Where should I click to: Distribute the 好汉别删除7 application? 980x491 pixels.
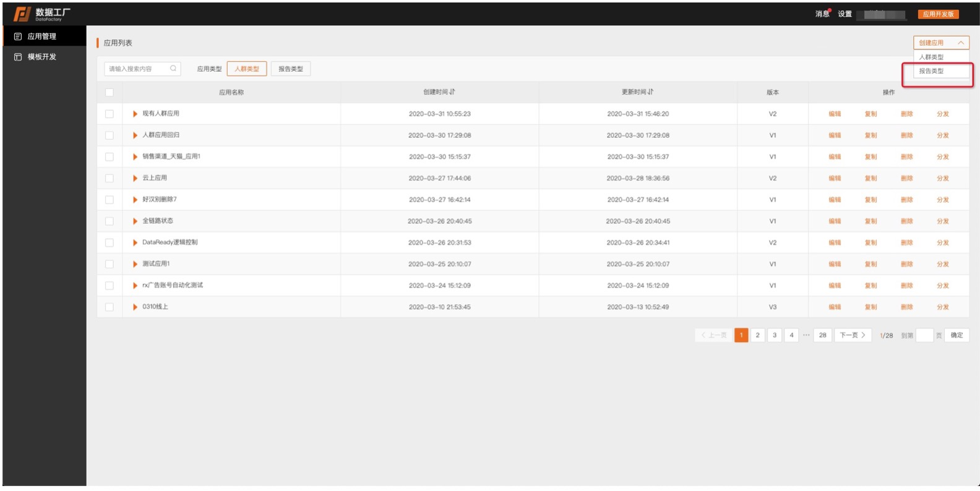(x=942, y=200)
